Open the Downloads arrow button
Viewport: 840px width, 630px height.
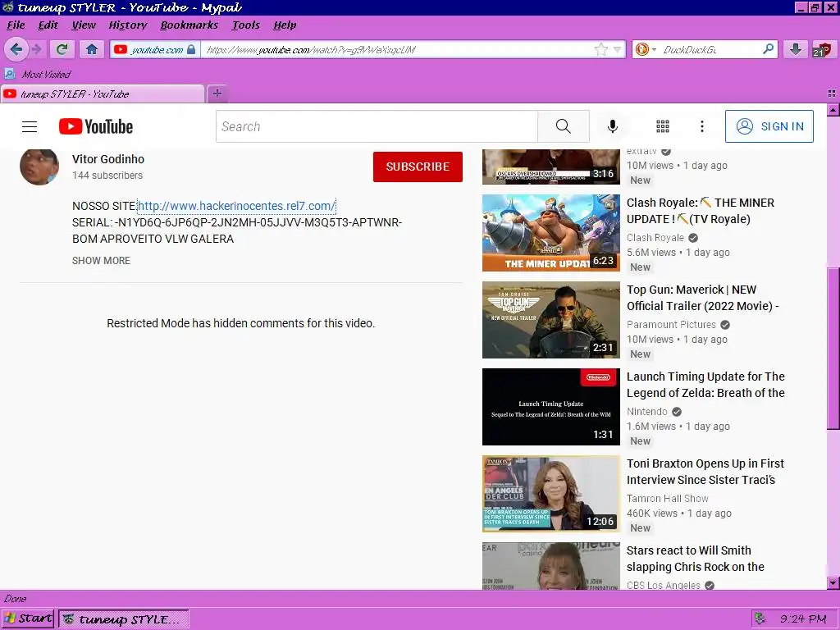pos(796,50)
